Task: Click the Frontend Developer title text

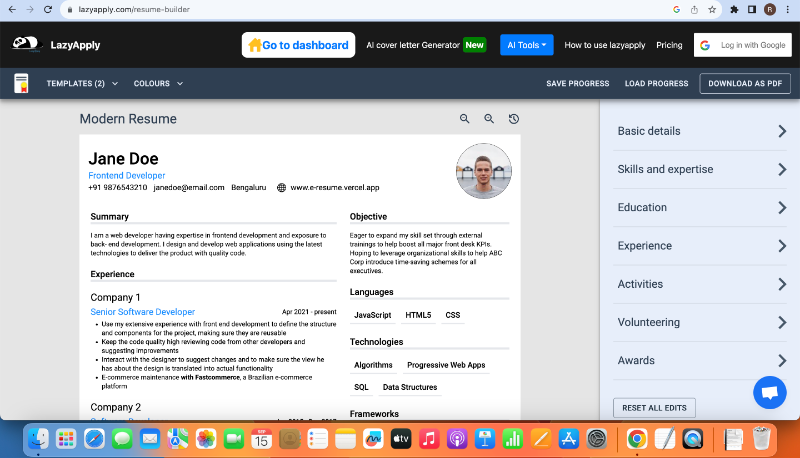Action: pyautogui.click(x=127, y=175)
